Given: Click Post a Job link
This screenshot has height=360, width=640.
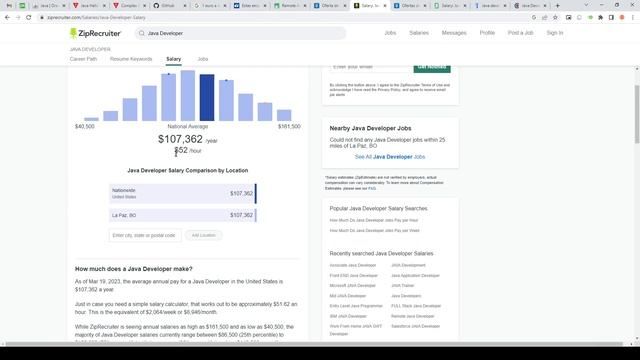Looking at the screenshot, I should tap(520, 33).
